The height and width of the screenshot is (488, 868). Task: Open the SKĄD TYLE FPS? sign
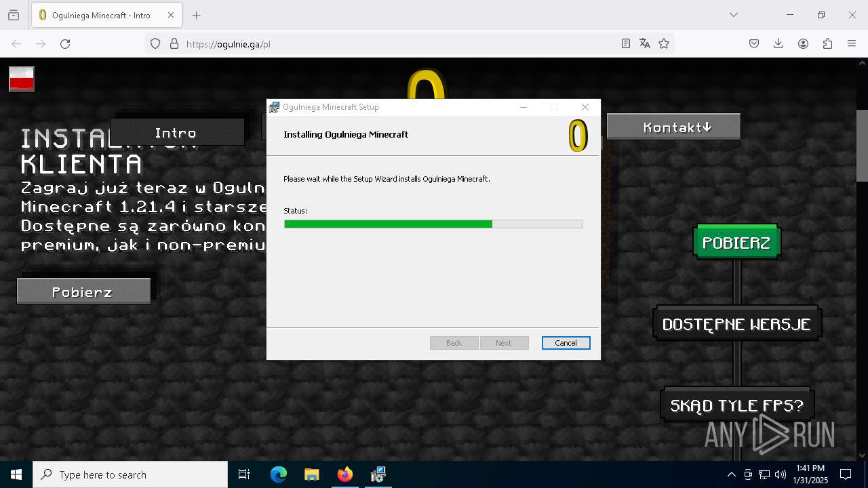[737, 405]
